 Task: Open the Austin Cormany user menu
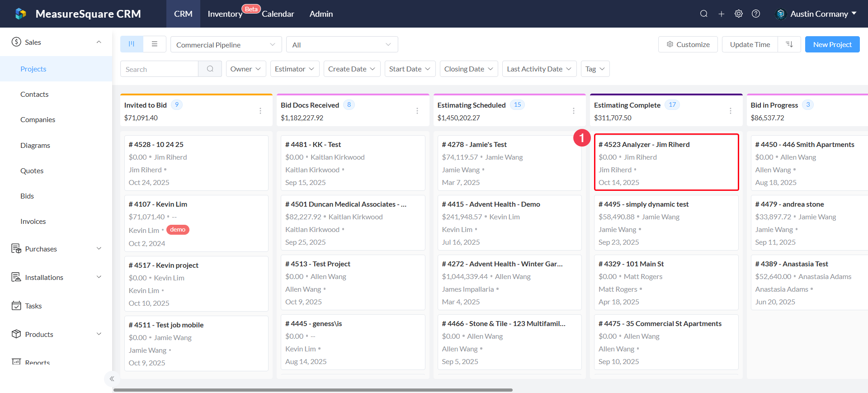click(816, 14)
